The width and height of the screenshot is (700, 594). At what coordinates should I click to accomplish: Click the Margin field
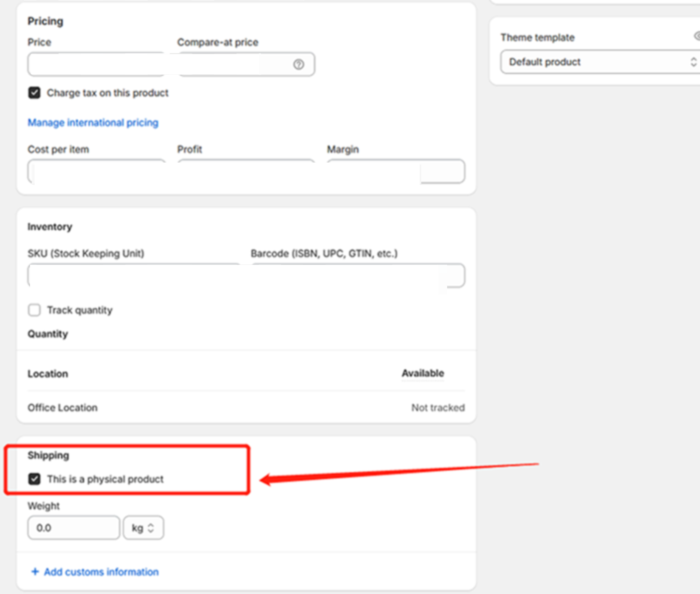coord(395,172)
